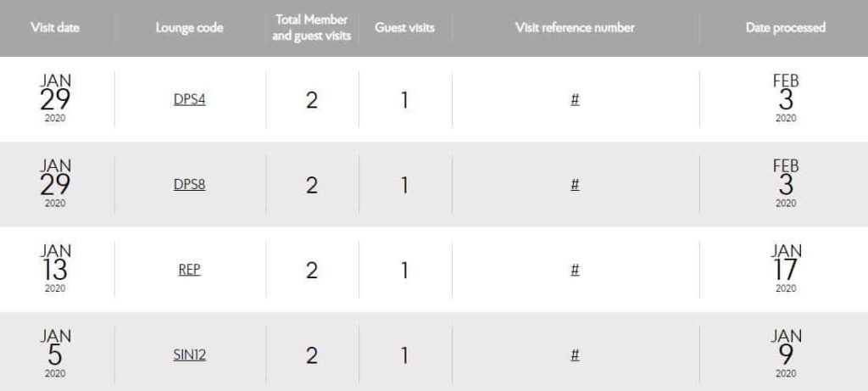
Task: Click the Visit reference number header
Action: point(575,28)
